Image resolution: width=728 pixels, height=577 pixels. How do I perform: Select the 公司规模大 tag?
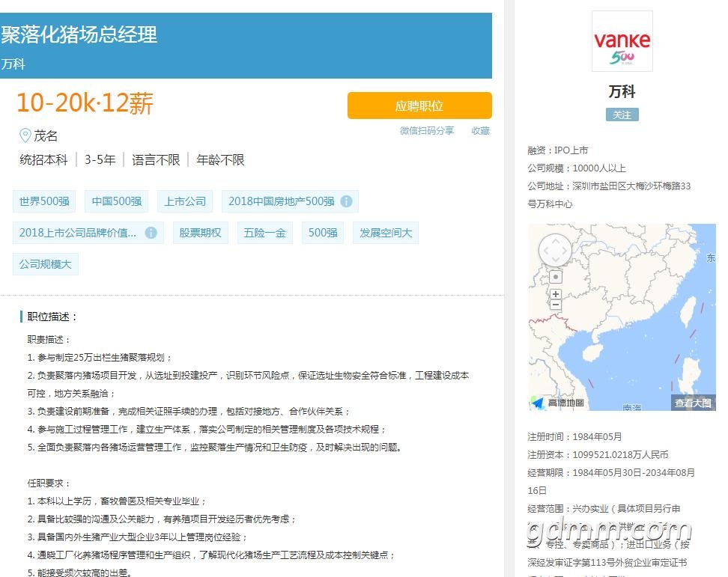click(x=46, y=264)
